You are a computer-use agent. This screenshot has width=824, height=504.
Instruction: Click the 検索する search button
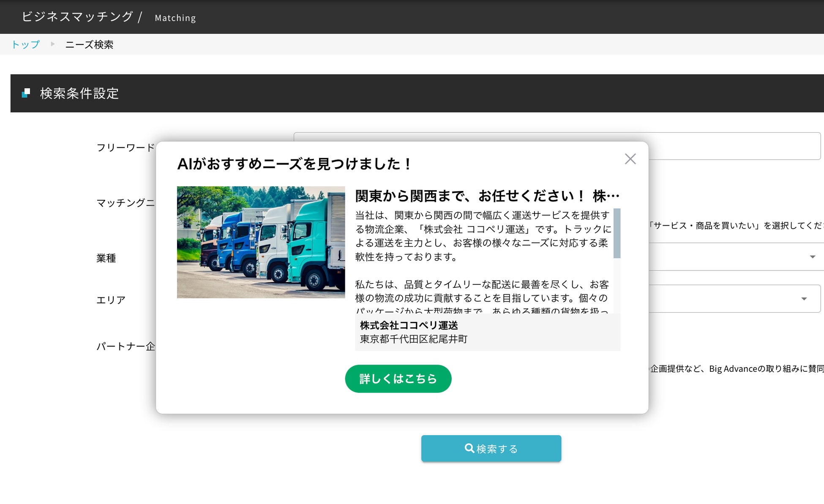coord(491,448)
